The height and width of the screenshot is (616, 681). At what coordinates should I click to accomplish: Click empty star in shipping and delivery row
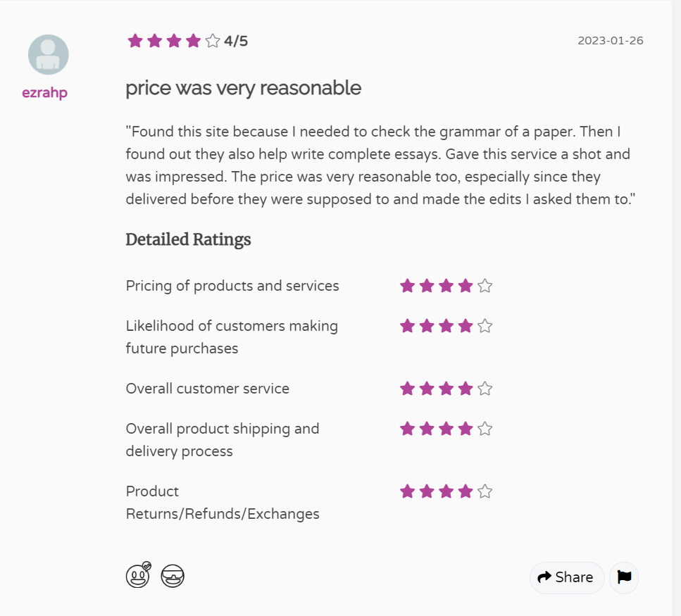click(x=485, y=429)
